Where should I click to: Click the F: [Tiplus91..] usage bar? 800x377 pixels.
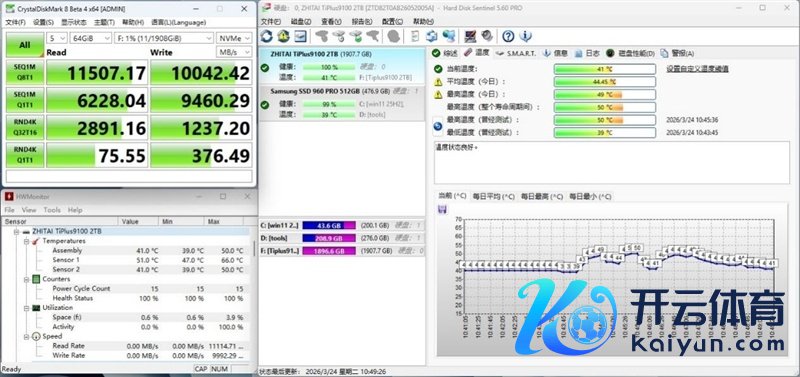[329, 251]
